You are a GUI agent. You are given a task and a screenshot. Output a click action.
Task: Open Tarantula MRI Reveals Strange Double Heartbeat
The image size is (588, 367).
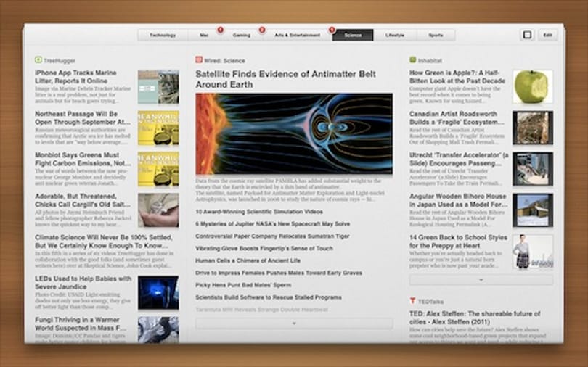(x=262, y=310)
